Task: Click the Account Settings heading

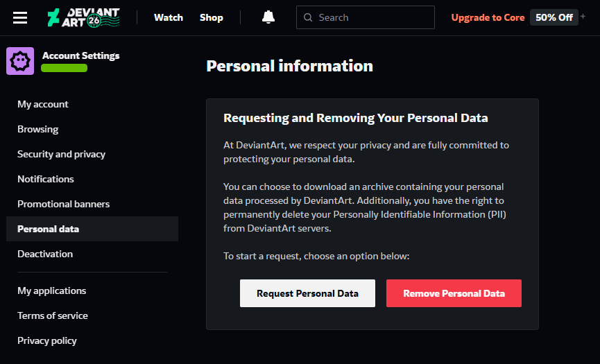Action: point(80,55)
